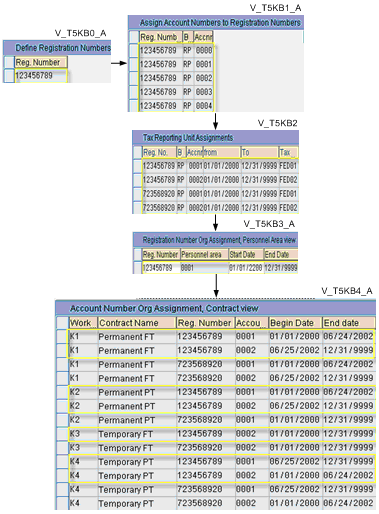Click the Begin Date column header in Contract view

[295, 323]
